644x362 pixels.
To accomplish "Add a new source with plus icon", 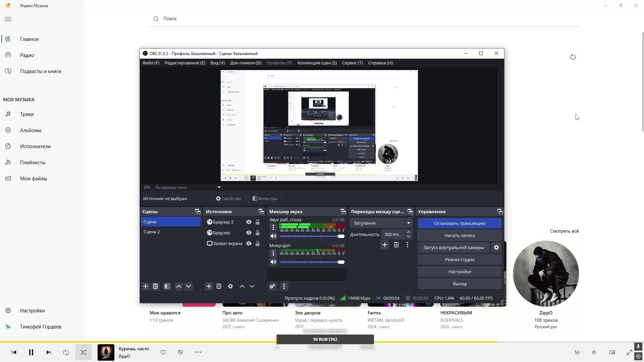I will pos(209,286).
